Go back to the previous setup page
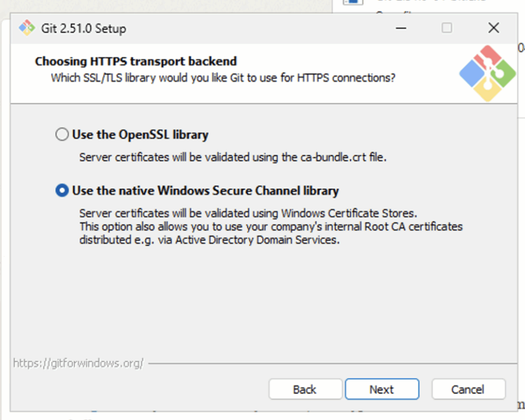Viewport: 525px width, 420px height. point(305,389)
